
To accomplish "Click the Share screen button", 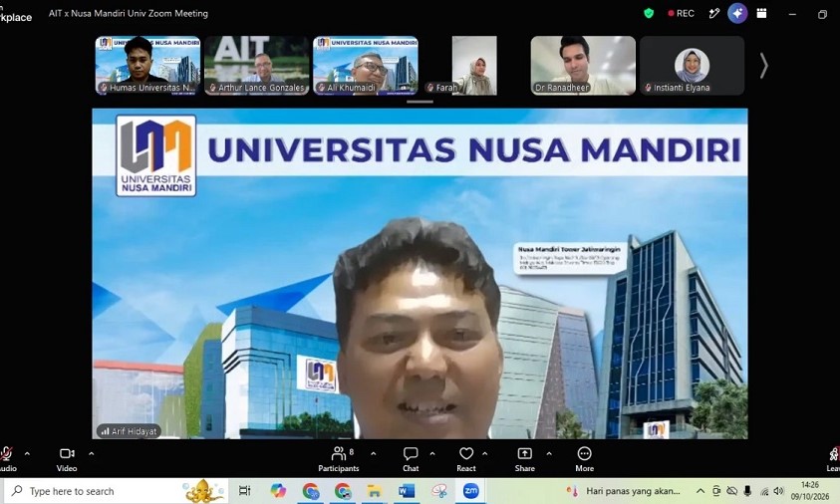I will point(524,459).
